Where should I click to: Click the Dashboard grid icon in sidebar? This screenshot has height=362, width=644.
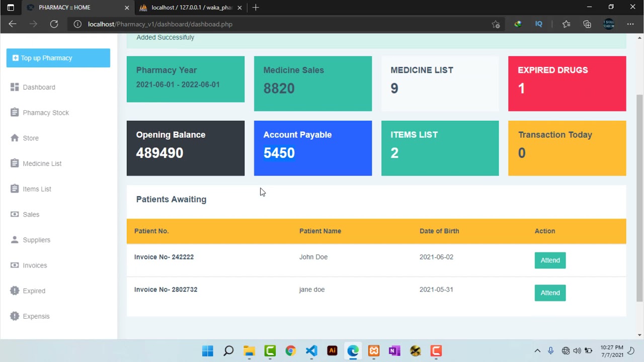click(x=15, y=87)
